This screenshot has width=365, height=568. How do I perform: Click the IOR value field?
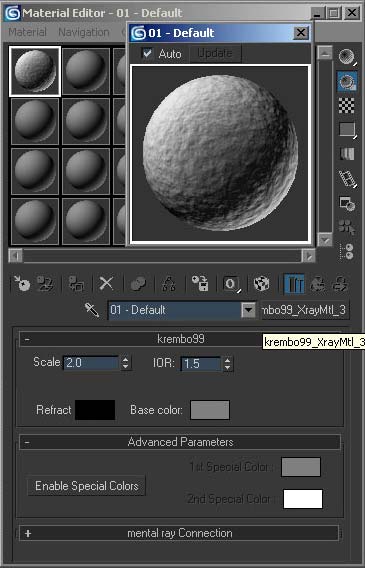click(201, 363)
